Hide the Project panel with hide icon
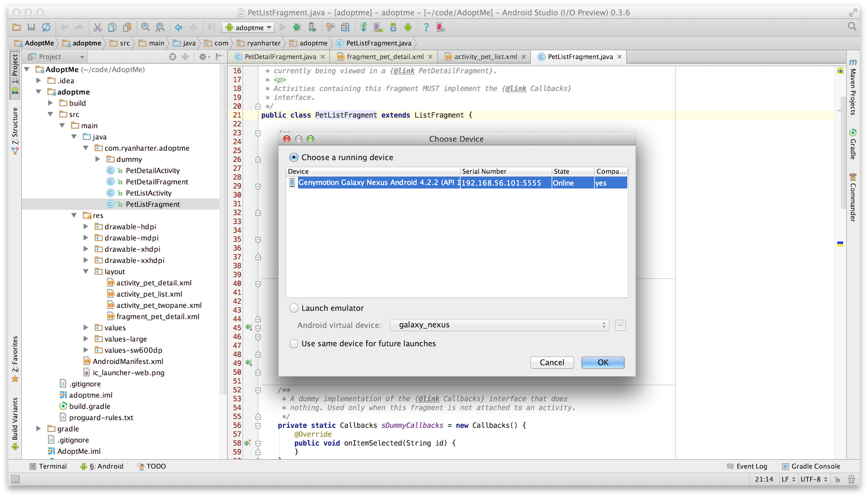This screenshot has width=868, height=497. click(219, 57)
